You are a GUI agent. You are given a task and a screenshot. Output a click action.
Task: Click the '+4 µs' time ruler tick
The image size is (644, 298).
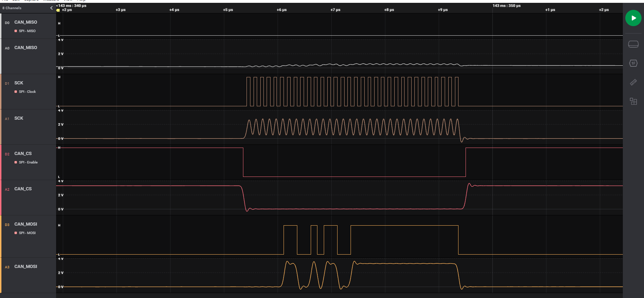[x=174, y=10]
